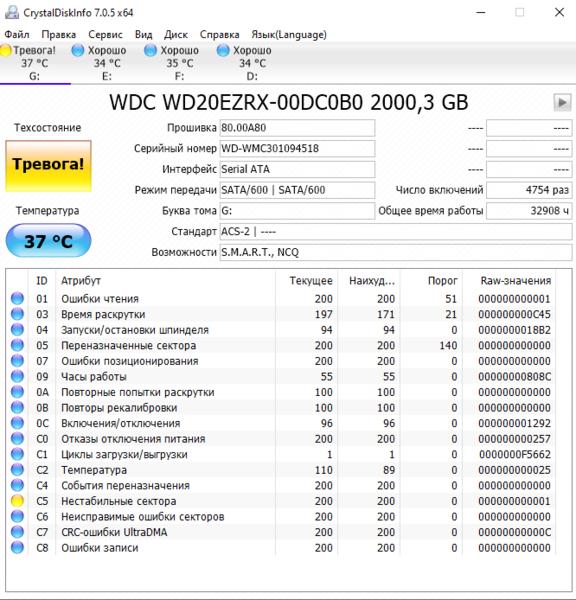Image resolution: width=576 pixels, height=600 pixels.
Task: Open the Файл menu
Action: [17, 35]
